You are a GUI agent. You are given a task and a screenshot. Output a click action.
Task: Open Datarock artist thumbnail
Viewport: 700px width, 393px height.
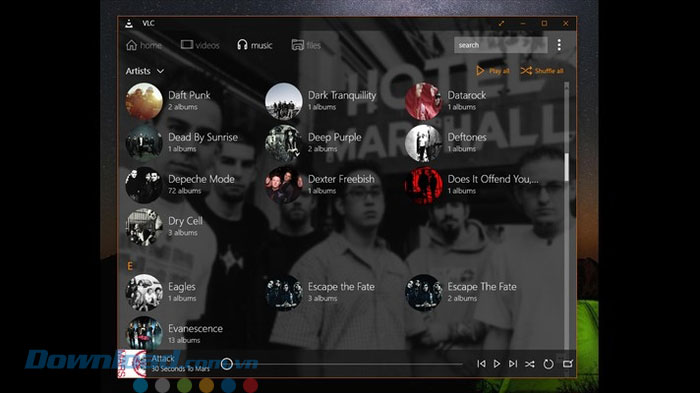click(x=423, y=101)
